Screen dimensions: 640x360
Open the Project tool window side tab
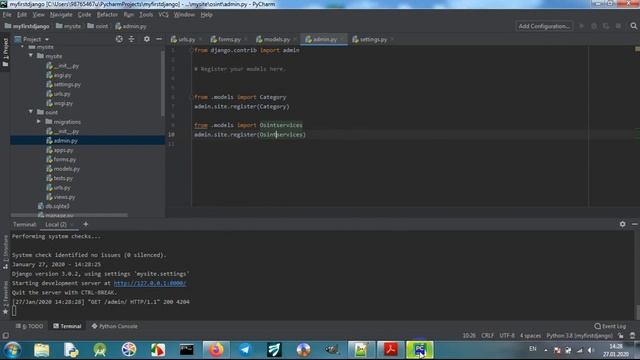coord(5,53)
